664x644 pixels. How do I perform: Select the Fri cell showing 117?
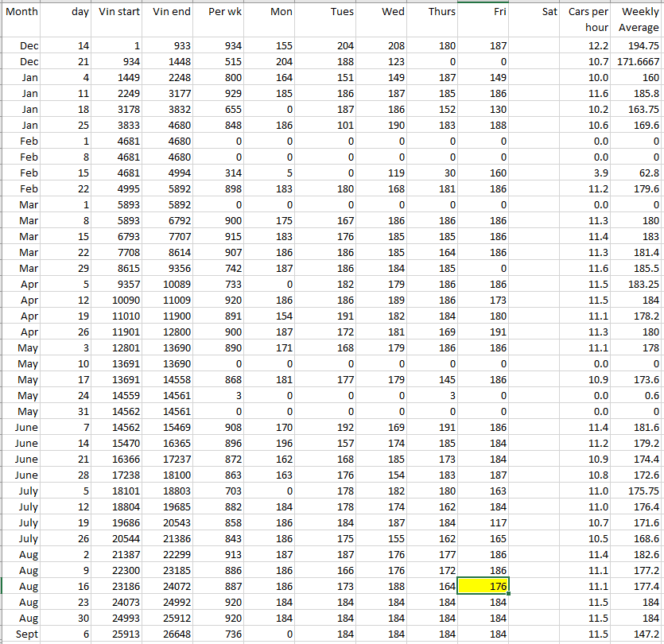(483, 522)
